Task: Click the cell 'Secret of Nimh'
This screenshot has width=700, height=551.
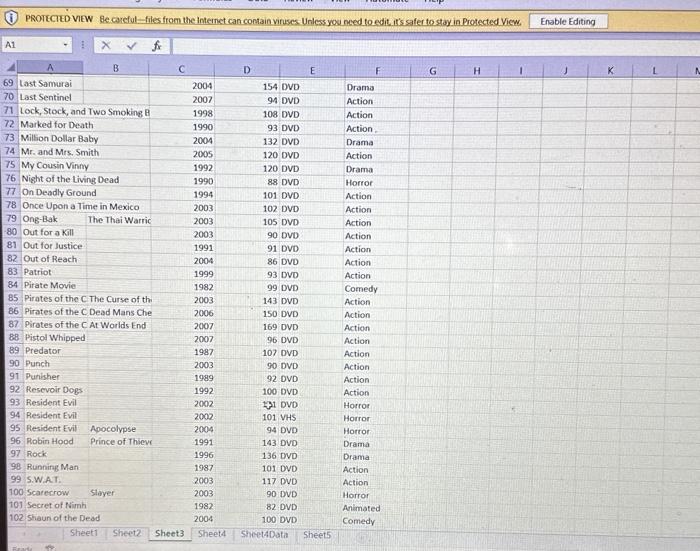Action: [x=57, y=505]
